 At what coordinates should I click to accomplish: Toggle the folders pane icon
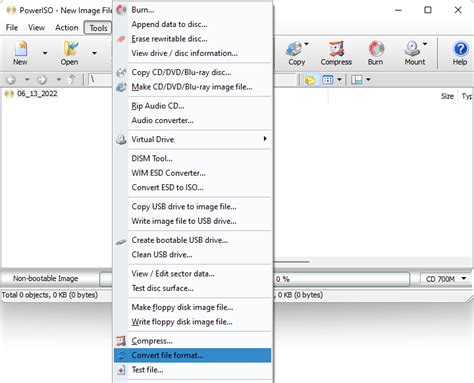click(x=310, y=80)
